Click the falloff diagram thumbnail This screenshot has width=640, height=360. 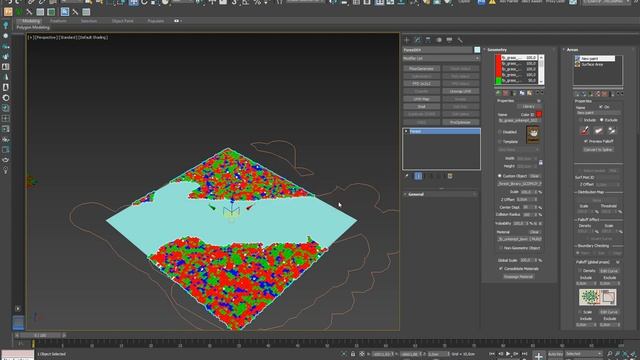[x=598, y=298]
